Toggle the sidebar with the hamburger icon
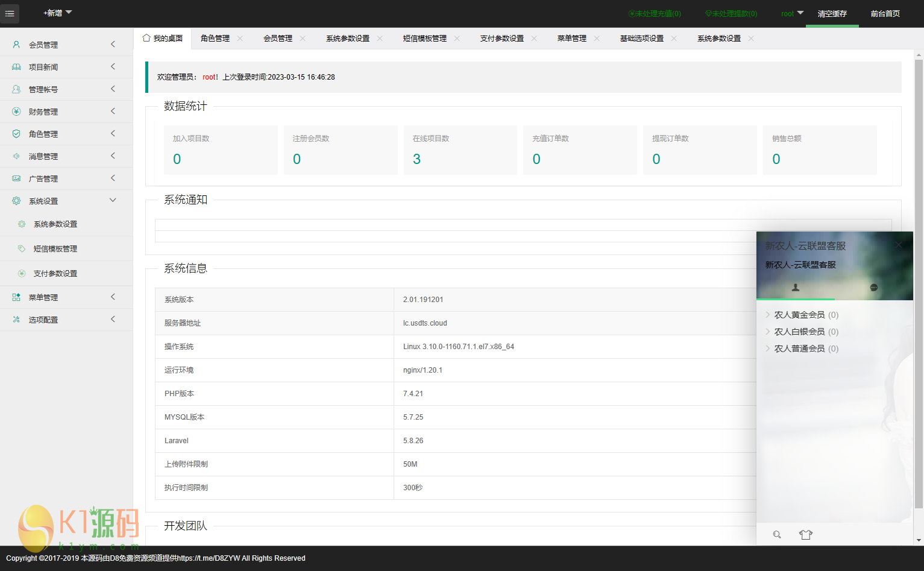 click(x=10, y=13)
